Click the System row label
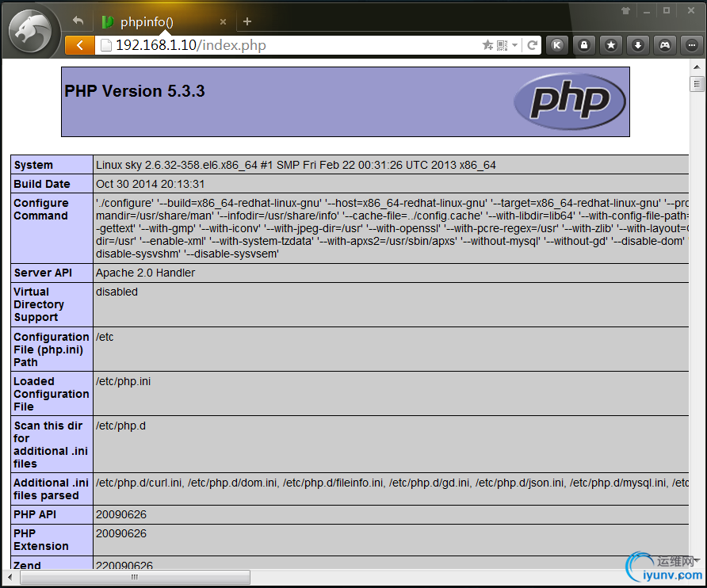 [33, 165]
